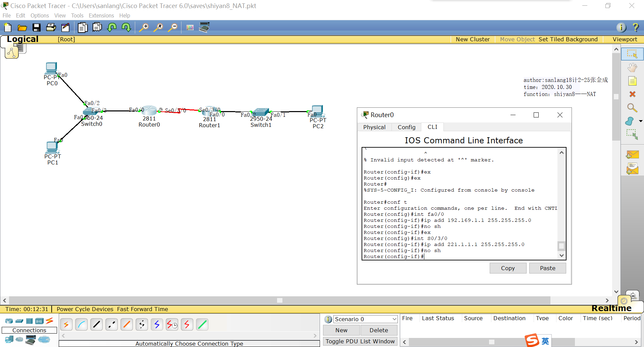Viewport: 644px width, 347px height.
Task: Open the Extensions menu
Action: (101, 15)
